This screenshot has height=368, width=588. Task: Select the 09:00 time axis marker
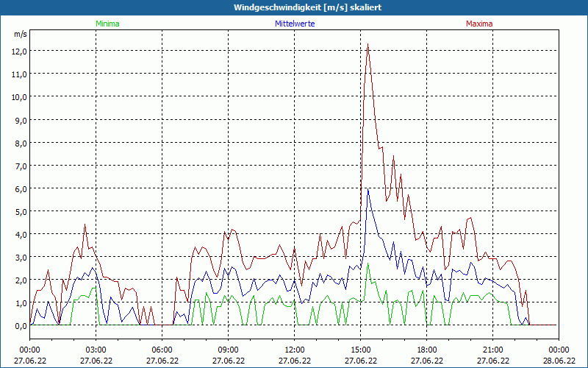click(x=228, y=350)
